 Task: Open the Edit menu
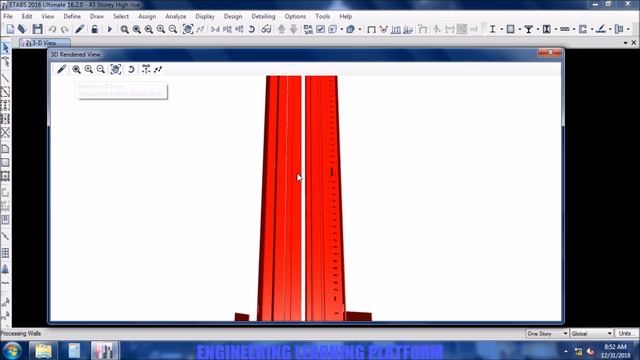tap(27, 16)
